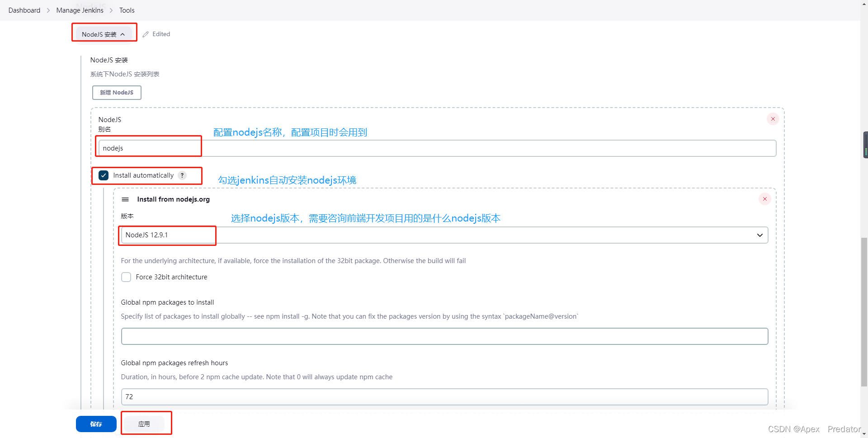Click the 应用 apply button
Viewport: 868px width, 438px height.
(x=144, y=424)
